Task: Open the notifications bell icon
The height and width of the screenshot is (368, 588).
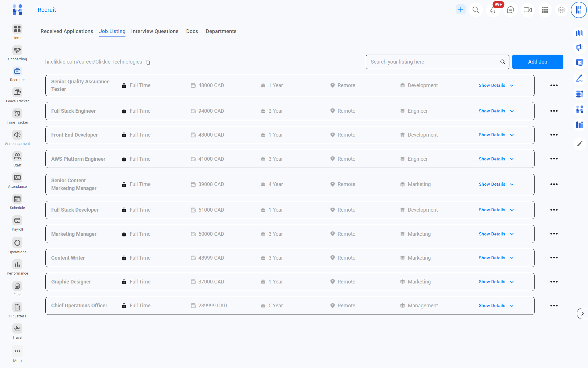Action: click(493, 10)
